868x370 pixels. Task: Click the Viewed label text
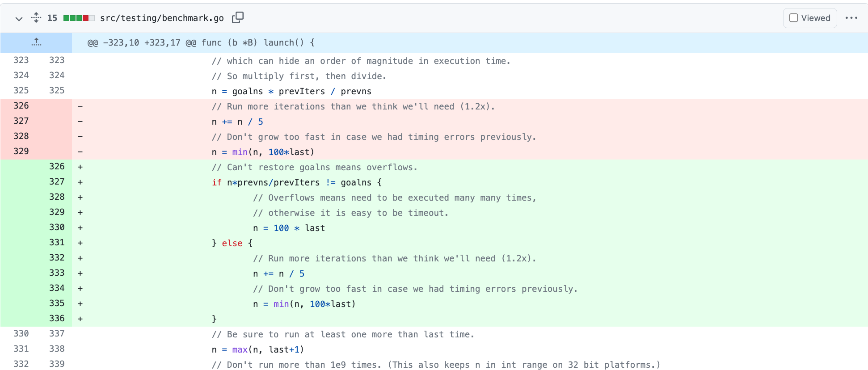[815, 18]
